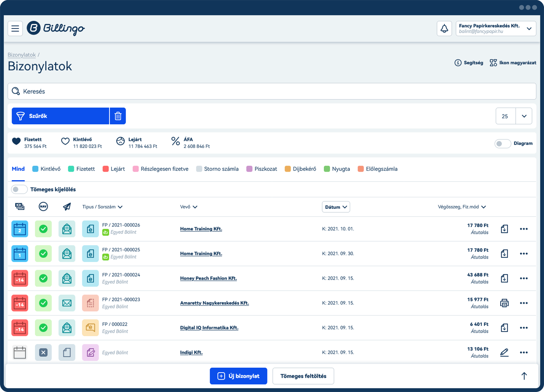This screenshot has width=544, height=392.
Task: Edit the Indigi Kft. draft with pencil icon
Action: point(504,352)
